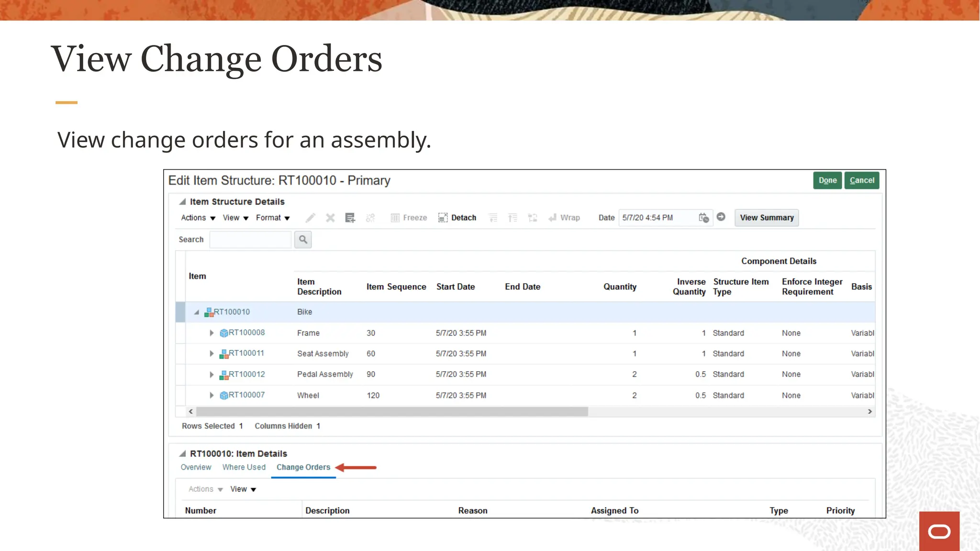This screenshot has width=980, height=551.
Task: Select the RT100012 item link
Action: click(246, 374)
